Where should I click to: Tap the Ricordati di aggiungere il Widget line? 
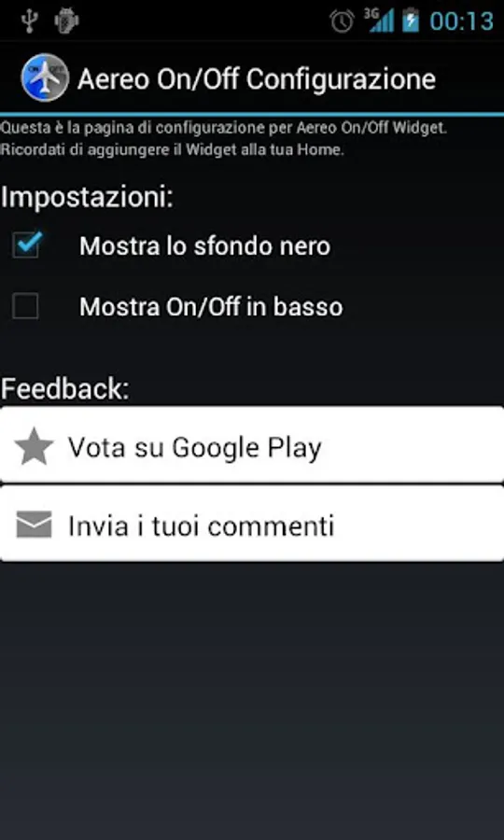coord(172,150)
